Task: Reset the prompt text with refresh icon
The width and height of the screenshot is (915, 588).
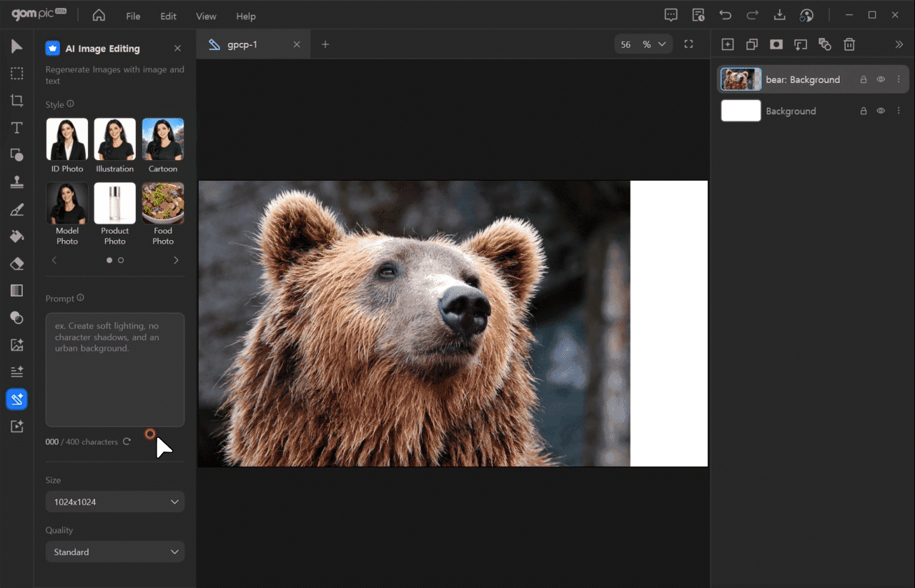Action: [x=127, y=442]
